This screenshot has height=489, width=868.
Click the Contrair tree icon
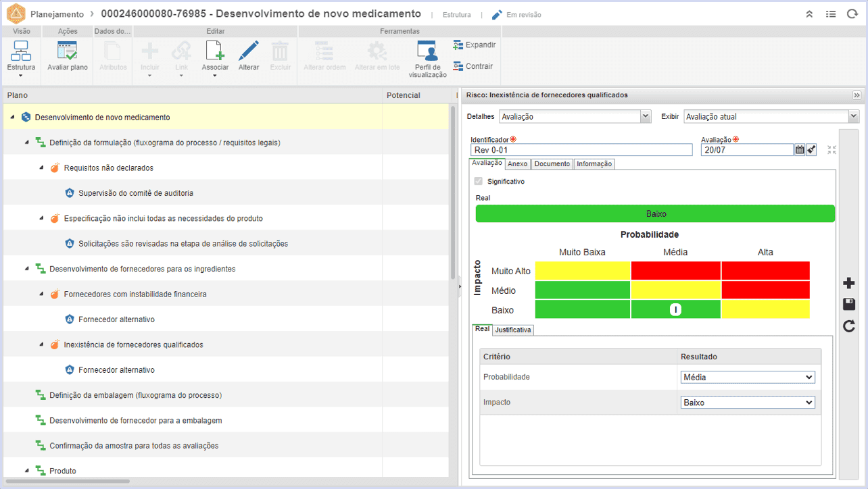[x=458, y=66]
